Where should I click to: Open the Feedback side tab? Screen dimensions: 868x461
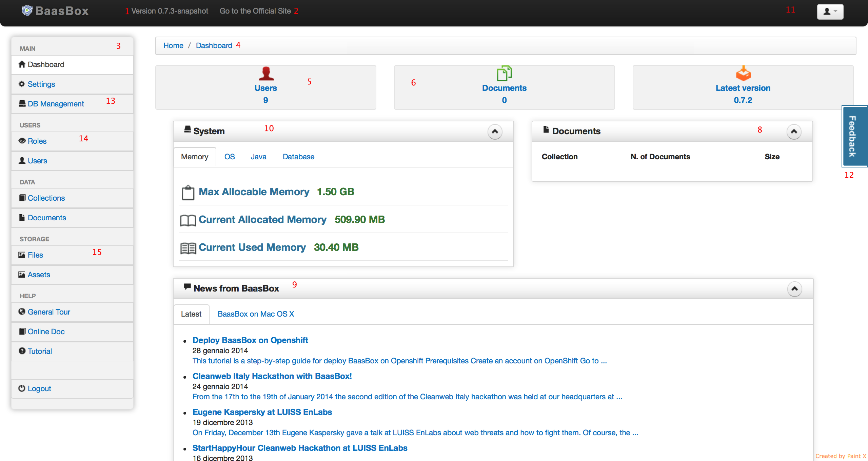(855, 136)
